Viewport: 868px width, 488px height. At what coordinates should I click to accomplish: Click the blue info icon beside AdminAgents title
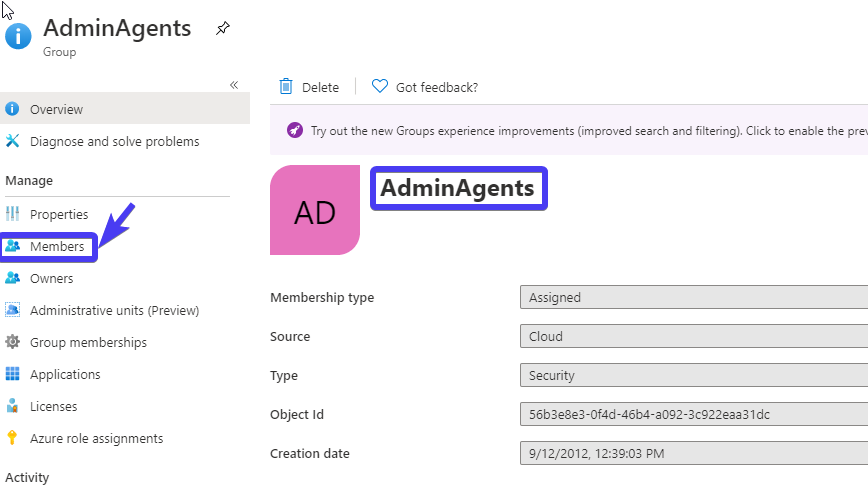click(x=18, y=36)
